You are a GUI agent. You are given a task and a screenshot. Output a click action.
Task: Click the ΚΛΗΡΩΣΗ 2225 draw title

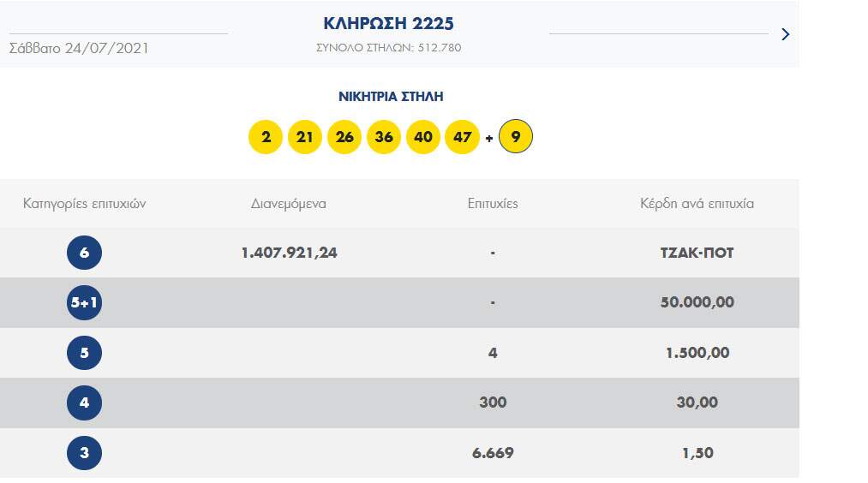click(388, 23)
